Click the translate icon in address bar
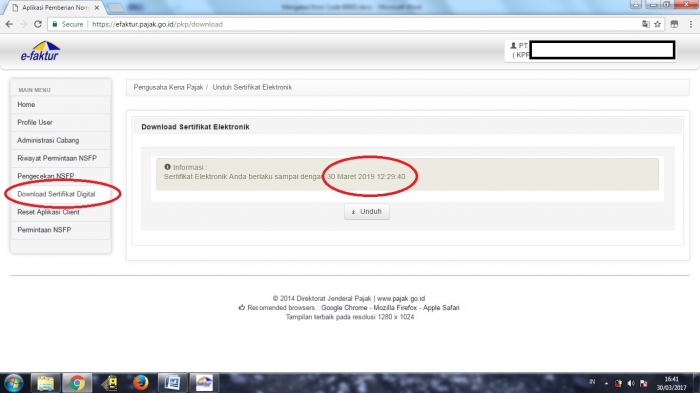700x393 pixels. pos(646,24)
